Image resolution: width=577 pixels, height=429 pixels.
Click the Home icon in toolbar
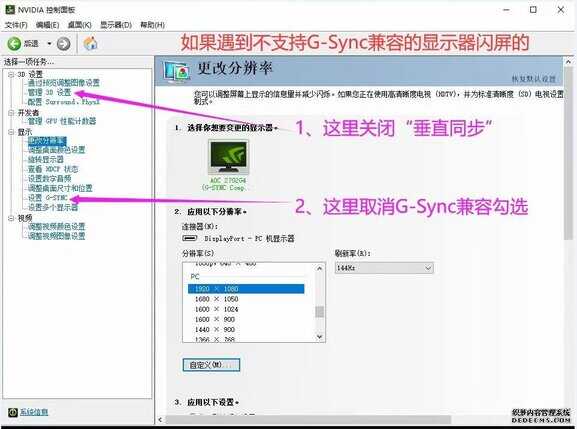(91, 43)
